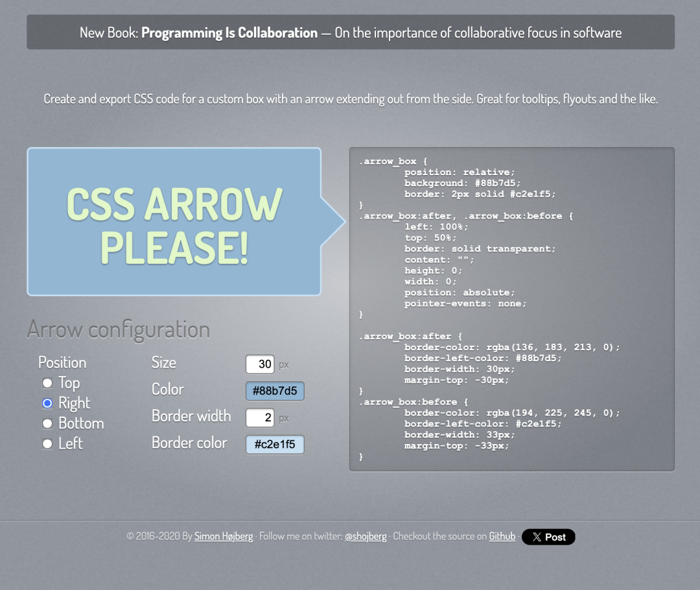The width and height of the screenshot is (700, 590).
Task: Choose the Right position radio button
Action: pyautogui.click(x=47, y=403)
